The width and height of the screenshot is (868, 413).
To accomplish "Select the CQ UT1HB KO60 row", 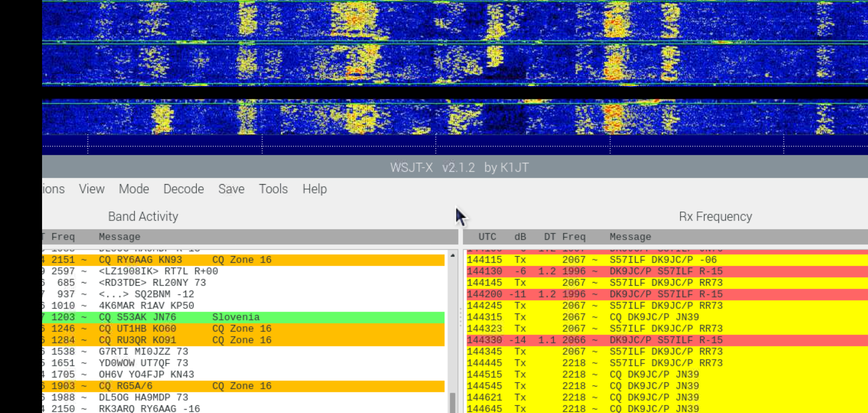I will point(243,329).
